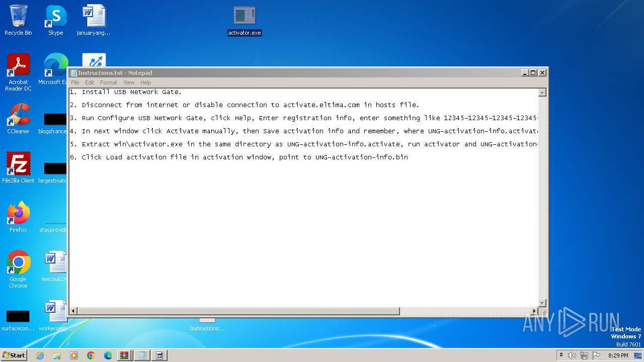Open FileZilla Client shortcut
Image resolution: width=644 pixels, height=362 pixels.
pyautogui.click(x=18, y=168)
